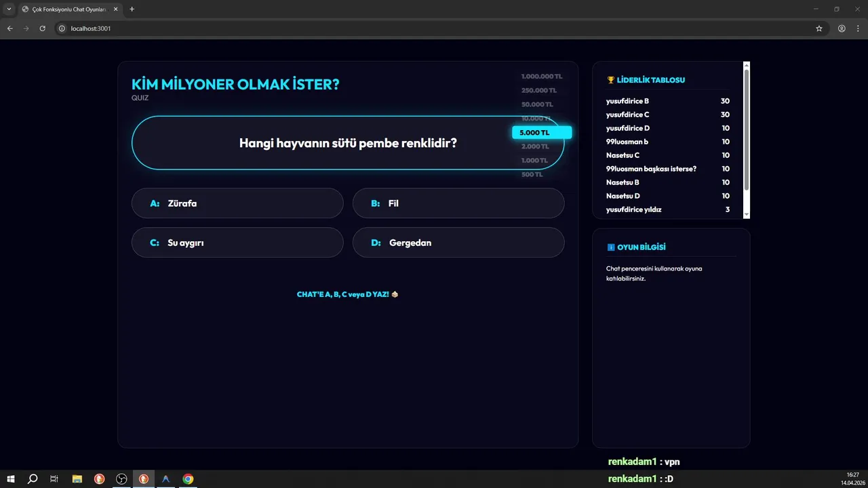The image size is (868, 488).
Task: Click the 250.000 TL prize step
Action: point(539,90)
